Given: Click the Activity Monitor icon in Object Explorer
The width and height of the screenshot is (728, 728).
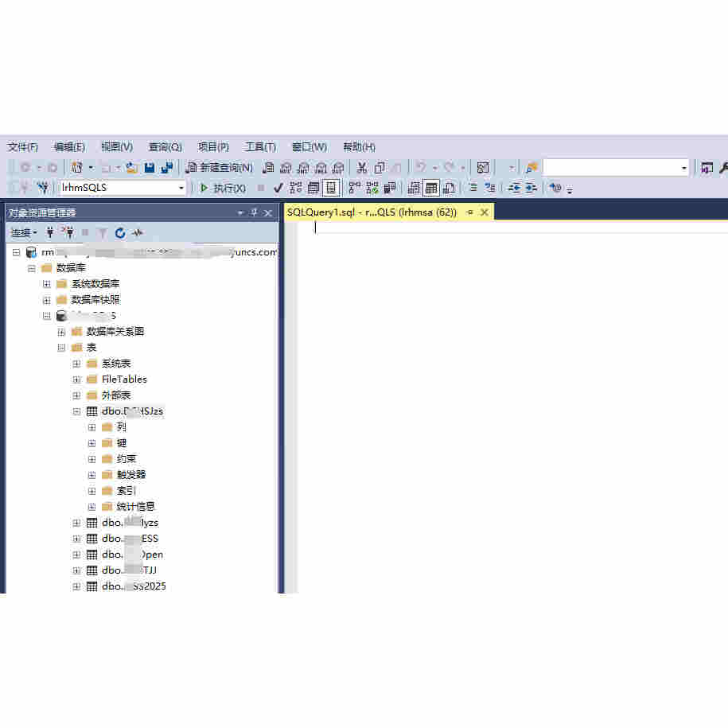Looking at the screenshot, I should (x=138, y=233).
